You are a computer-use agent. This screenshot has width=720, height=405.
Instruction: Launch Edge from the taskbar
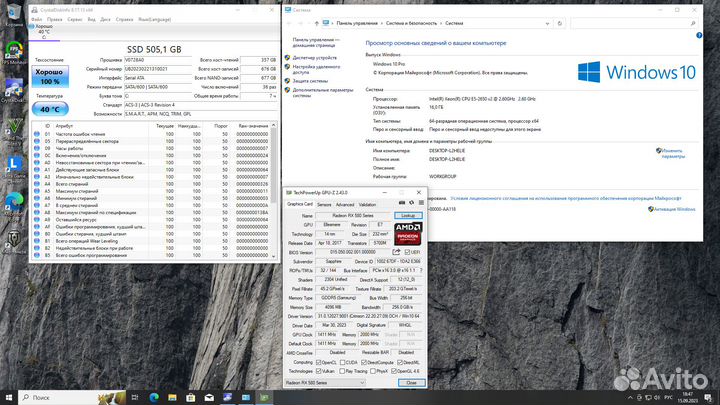point(154,397)
